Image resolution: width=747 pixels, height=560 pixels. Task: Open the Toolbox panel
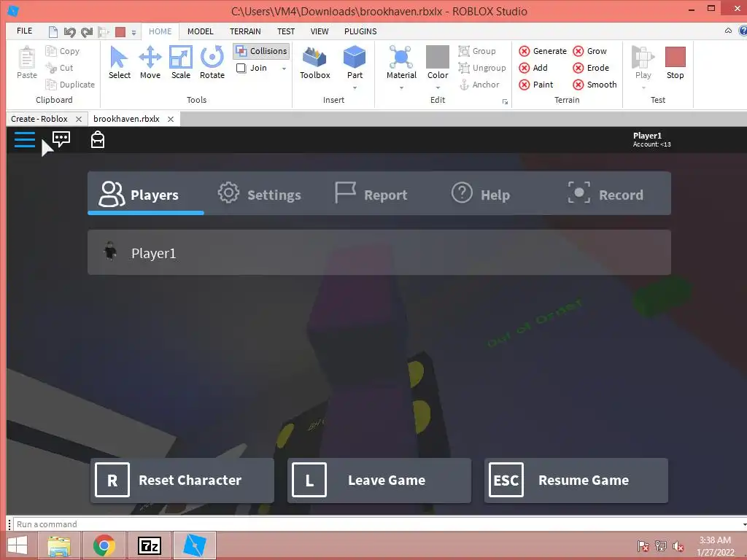coord(315,63)
